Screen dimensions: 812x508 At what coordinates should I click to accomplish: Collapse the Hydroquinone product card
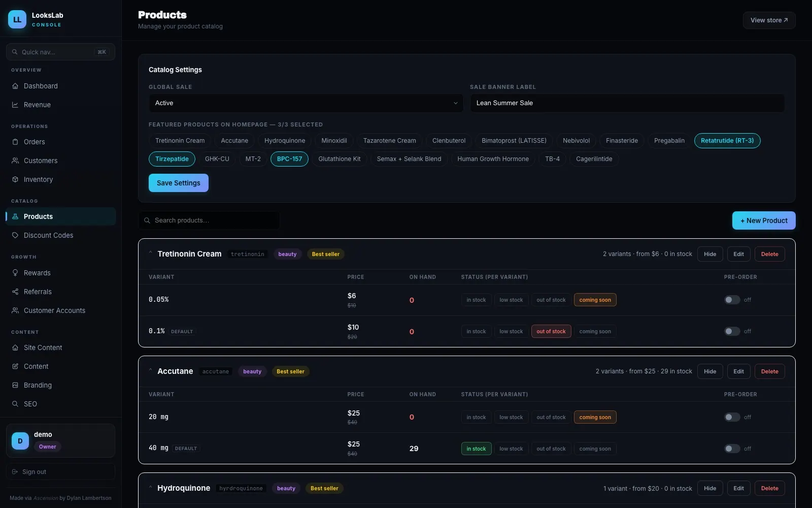pos(151,487)
